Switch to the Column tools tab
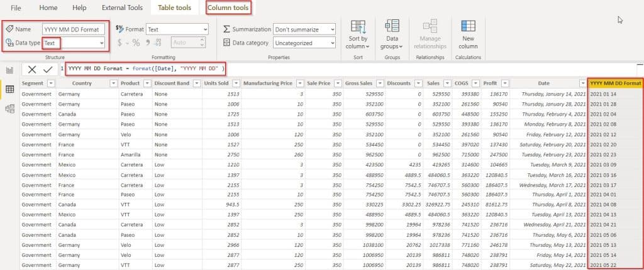The width and height of the screenshot is (644, 270). 228,8
